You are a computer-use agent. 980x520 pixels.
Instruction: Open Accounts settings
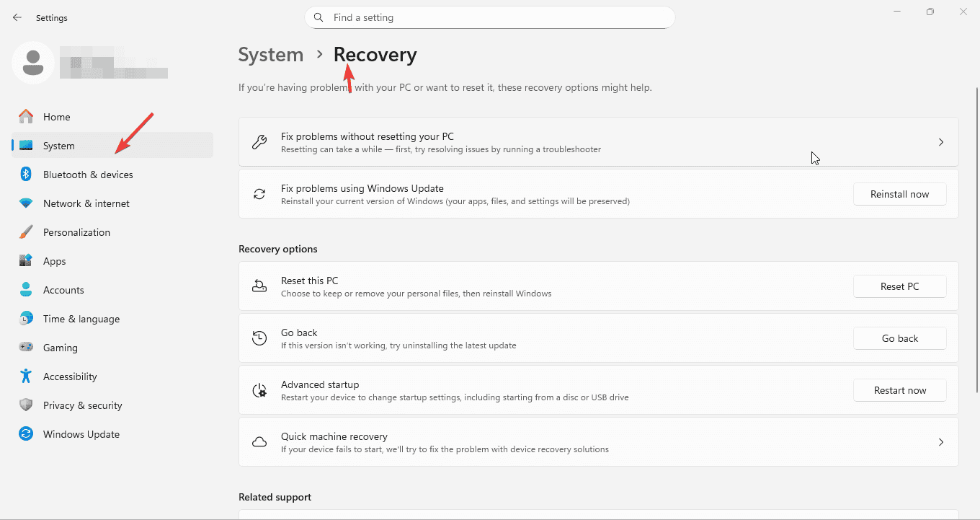tap(112, 290)
